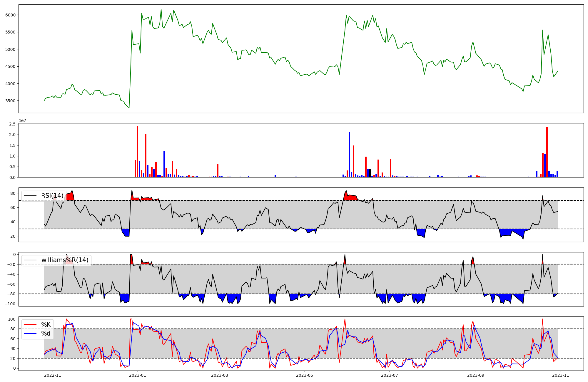Click the 2023-07 x-axis date label
588x382 pixels.
(390, 375)
